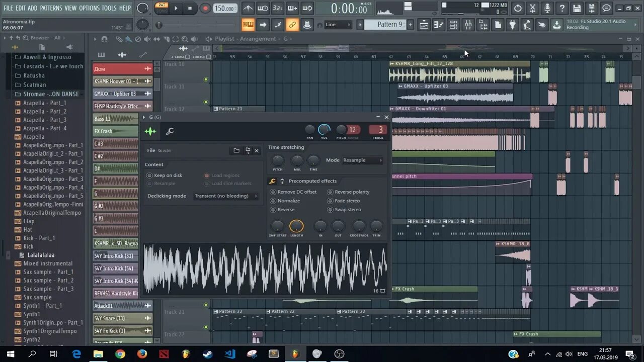
Task: Click Precomputed effects up arrow icon
Action: (x=282, y=181)
